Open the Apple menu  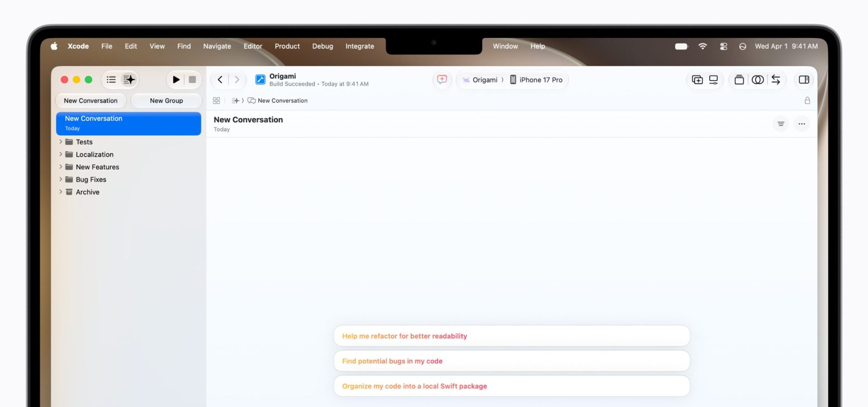54,46
